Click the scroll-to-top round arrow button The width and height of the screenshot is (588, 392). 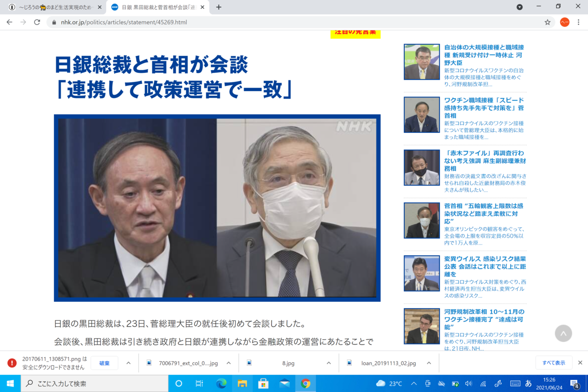point(563,333)
